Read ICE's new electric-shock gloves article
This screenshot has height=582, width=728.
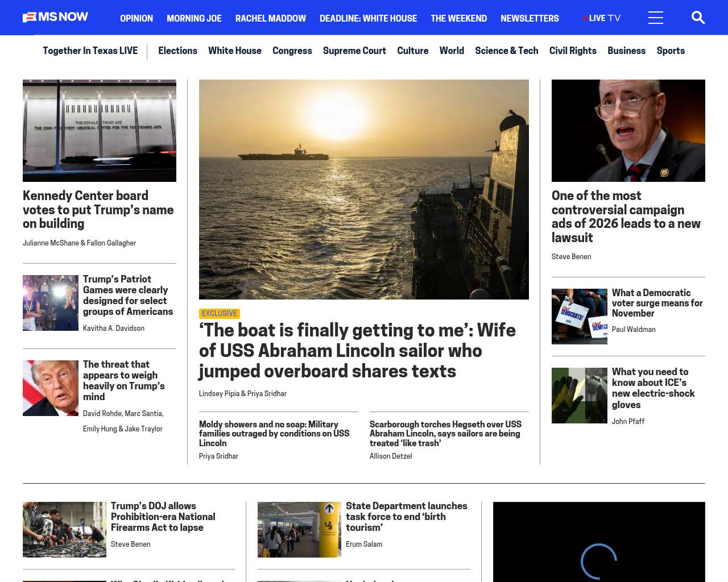(653, 388)
